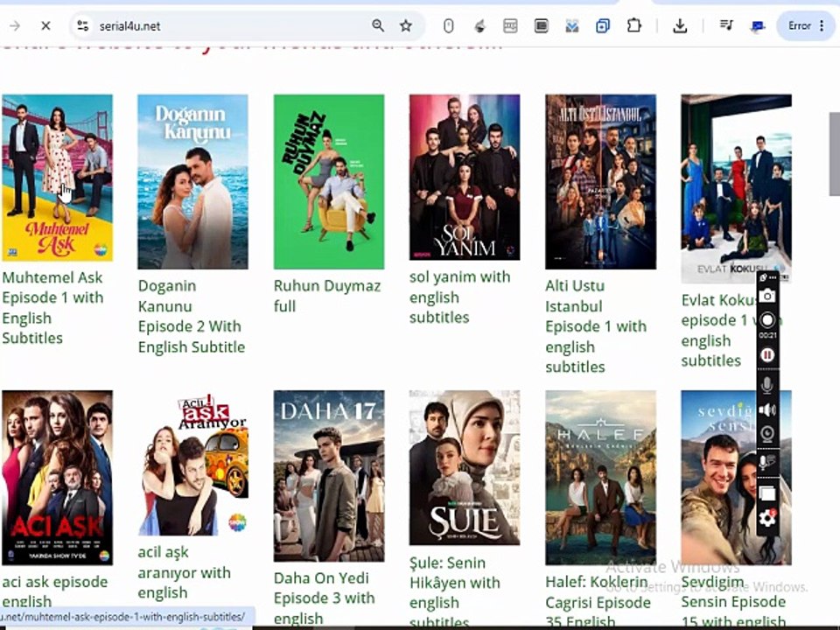This screenshot has height=630, width=840.
Task: Open Muhtemel Ask Episode 1 link
Action: pos(52,307)
